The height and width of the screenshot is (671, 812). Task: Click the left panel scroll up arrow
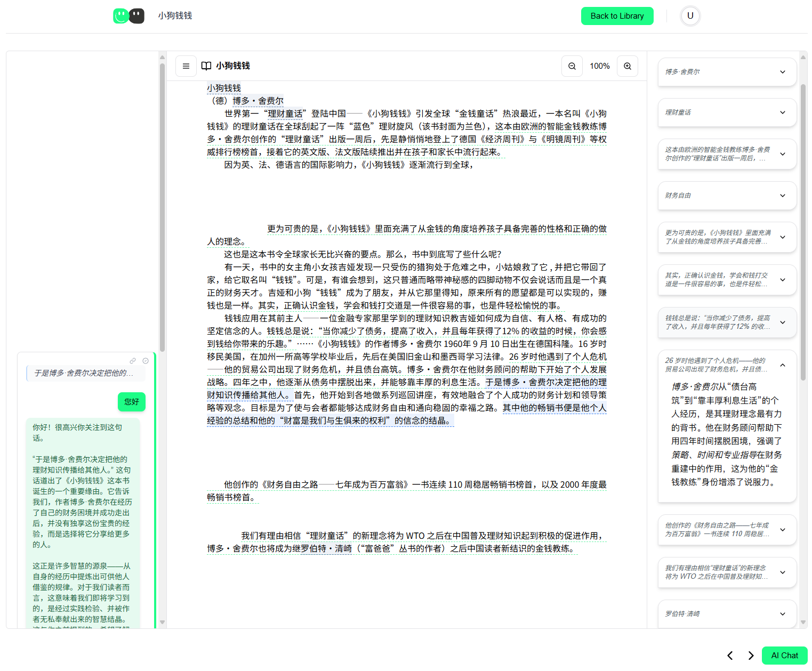[162, 57]
